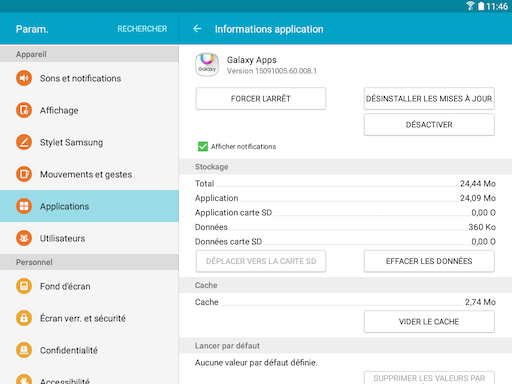
Task: Tap the battery status icon
Action: 481,6
